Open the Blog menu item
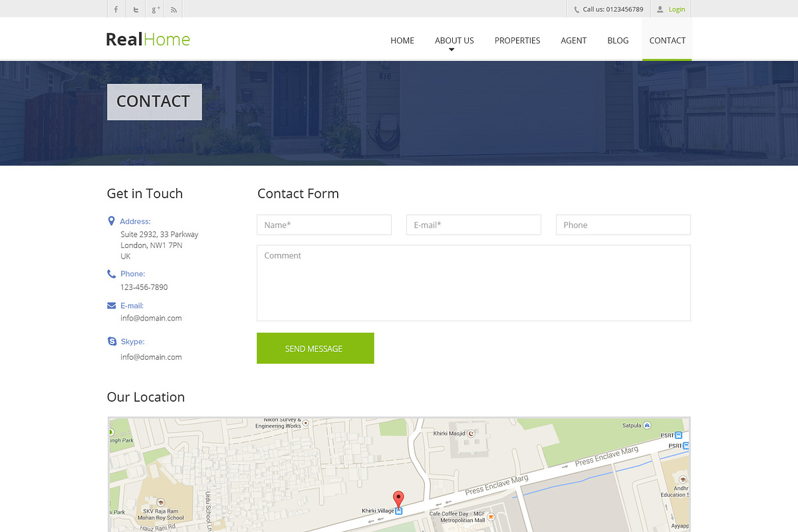Screen dimensions: 798x532 618,41
